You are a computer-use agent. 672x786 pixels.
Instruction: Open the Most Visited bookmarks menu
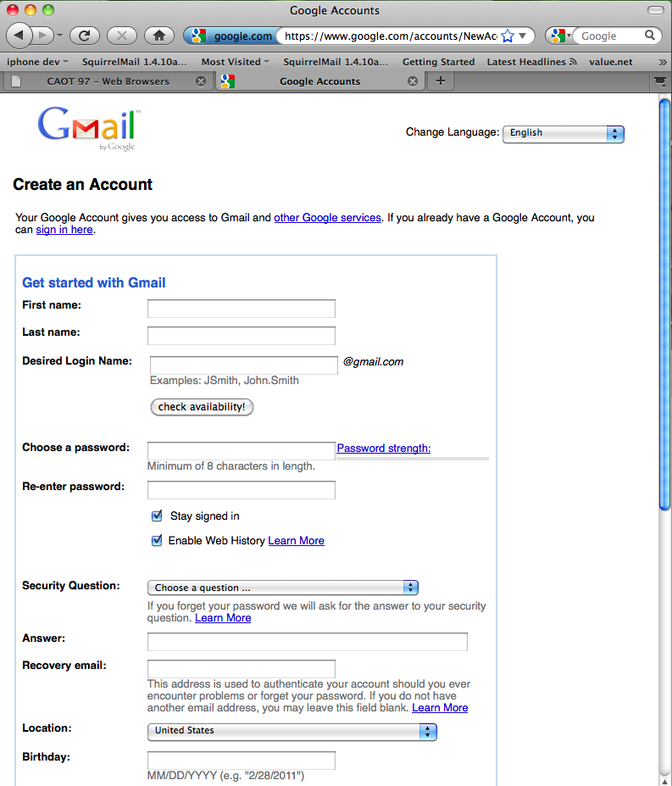point(235,62)
